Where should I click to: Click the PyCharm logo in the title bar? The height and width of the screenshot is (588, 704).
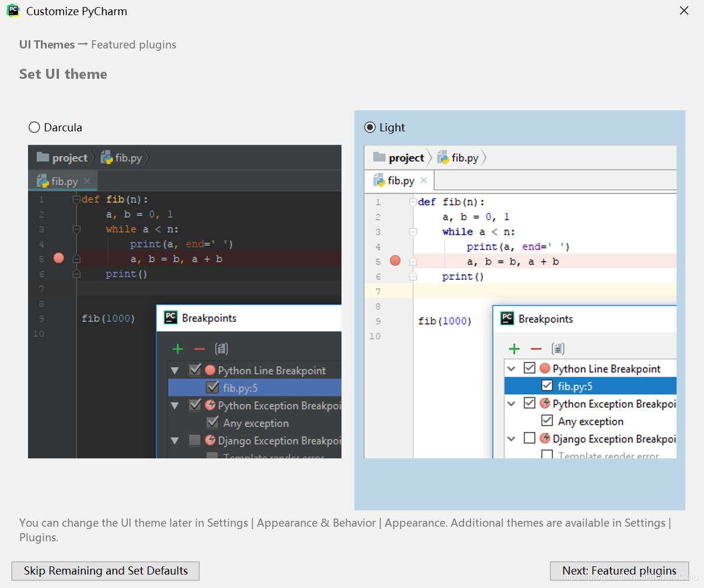coord(13,11)
